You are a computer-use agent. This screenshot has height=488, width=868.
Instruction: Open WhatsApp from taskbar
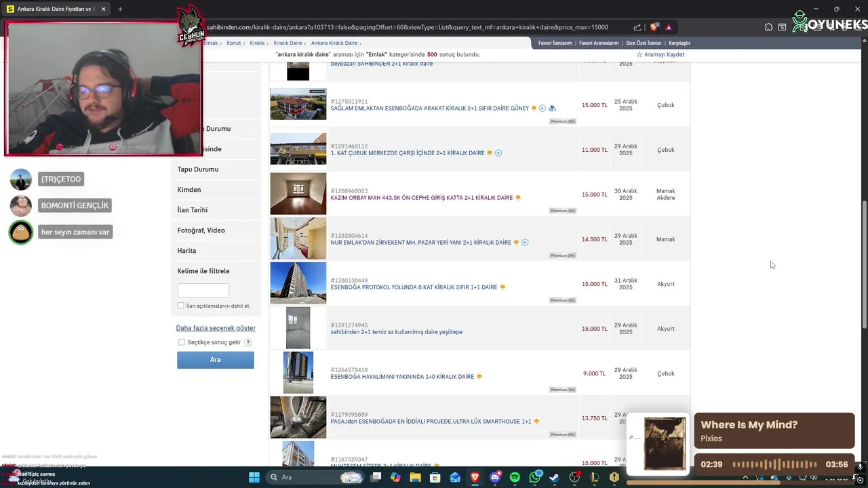[535, 477]
